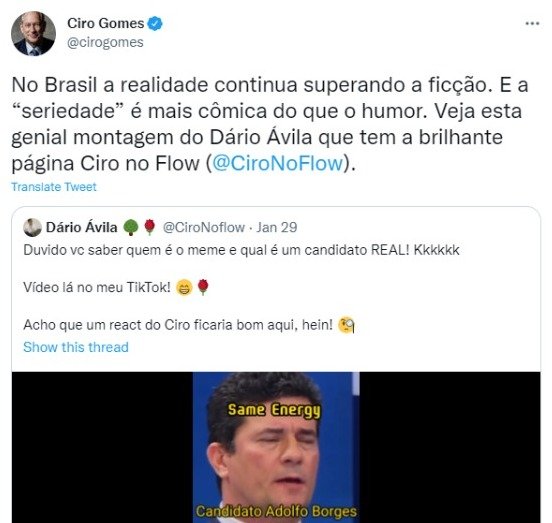
Task: Open the @CiroNoFlow mention link
Action: pos(278,163)
